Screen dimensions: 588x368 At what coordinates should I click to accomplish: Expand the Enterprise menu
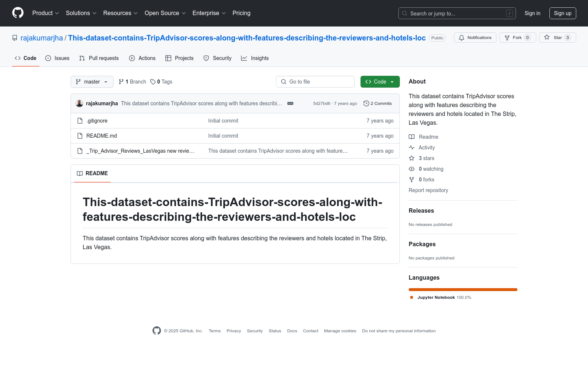pyautogui.click(x=209, y=13)
